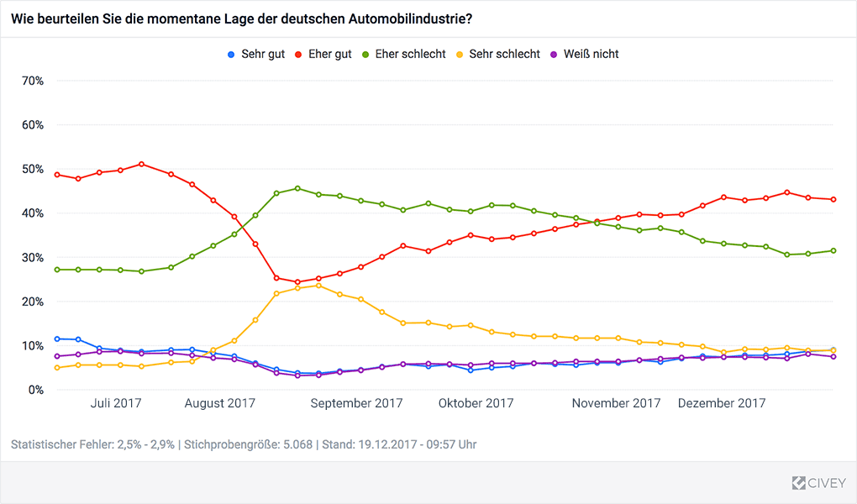Click the 'Dezember 2017' axis label
Viewport: 857px width, 504px height.
pyautogui.click(x=722, y=403)
